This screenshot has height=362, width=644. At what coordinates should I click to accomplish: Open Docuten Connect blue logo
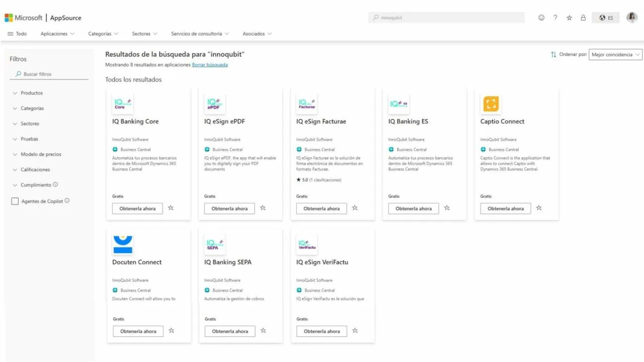[x=123, y=245]
